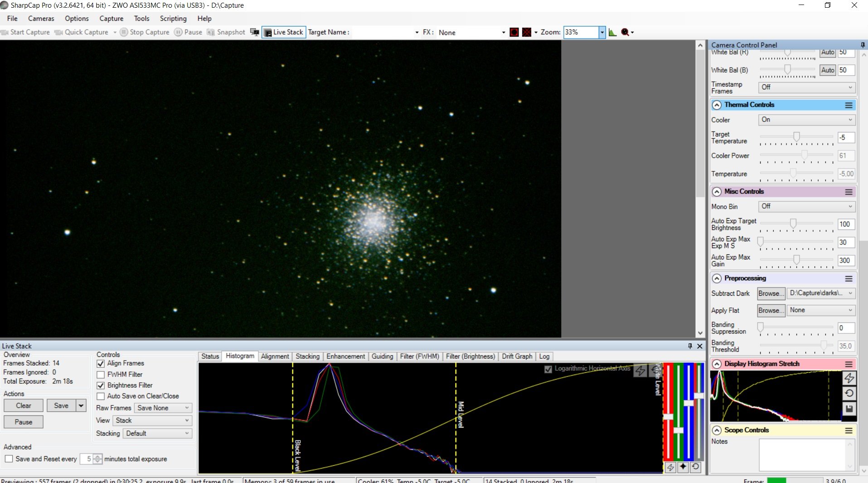The height and width of the screenshot is (483, 868).
Task: Open the Zoom percentage dropdown
Action: 602,32
